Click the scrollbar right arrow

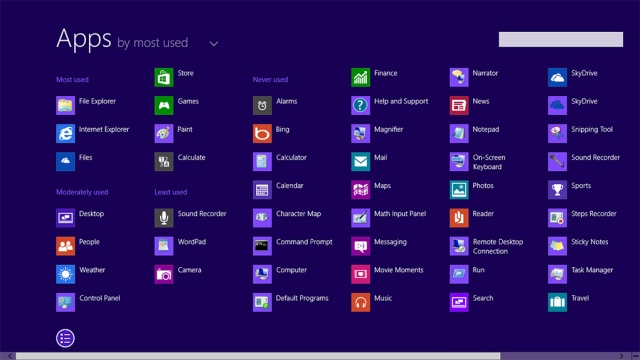click(x=621, y=356)
